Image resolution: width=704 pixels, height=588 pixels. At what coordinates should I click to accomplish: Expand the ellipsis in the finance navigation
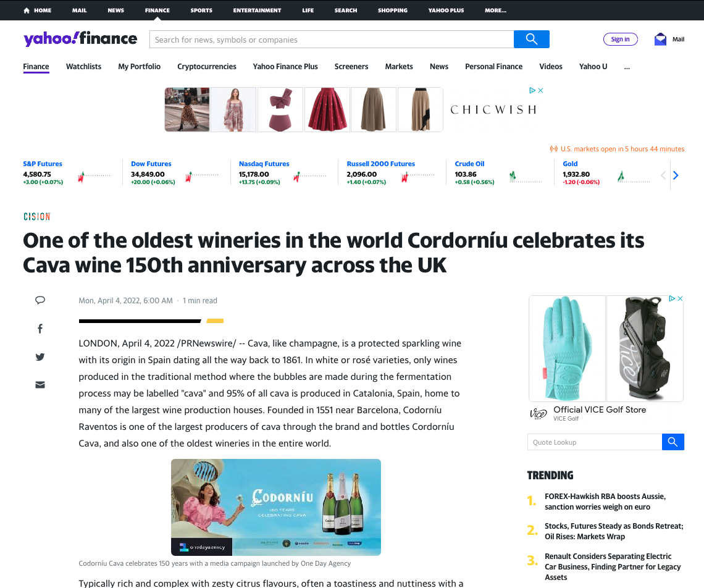coord(627,67)
